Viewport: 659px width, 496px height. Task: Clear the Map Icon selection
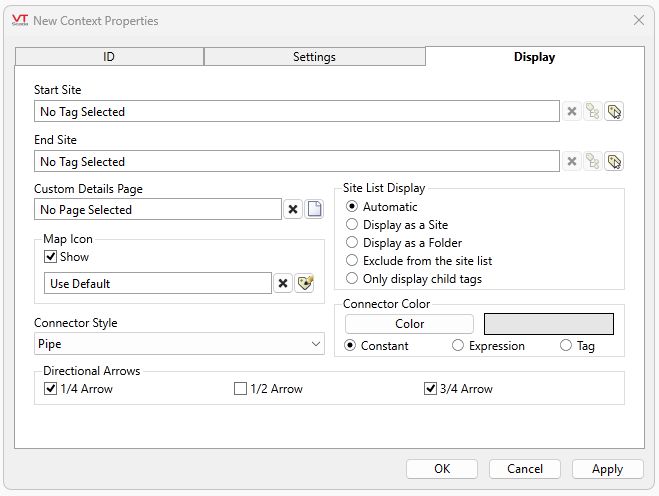click(283, 283)
